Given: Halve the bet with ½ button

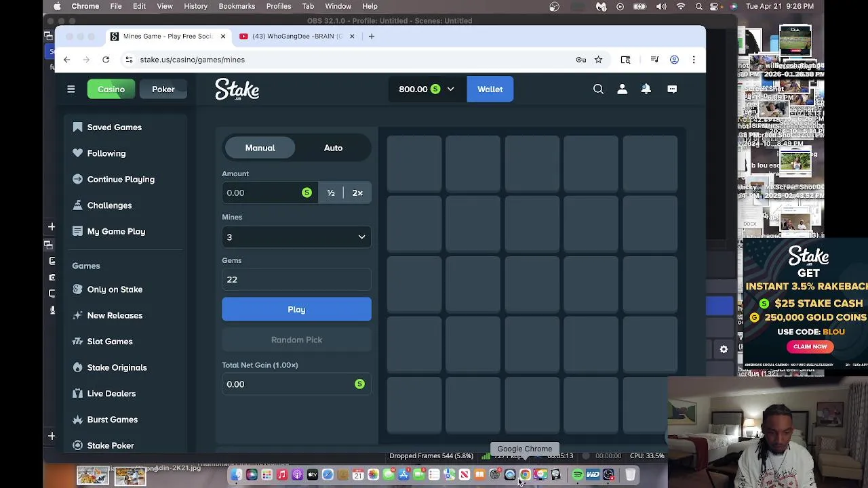Looking at the screenshot, I should (331, 192).
